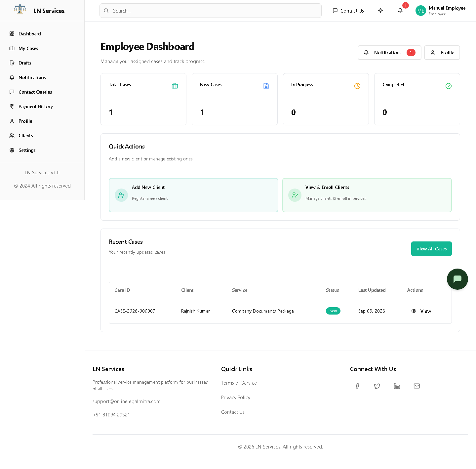Go to Clients in the sidebar
Screen dimensions: 476x469
pyautogui.click(x=42, y=136)
